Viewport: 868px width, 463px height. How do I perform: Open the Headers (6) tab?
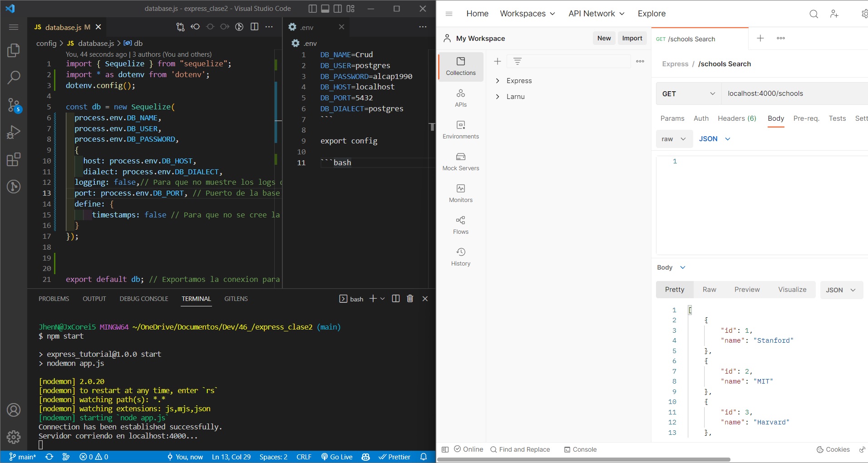click(x=737, y=118)
